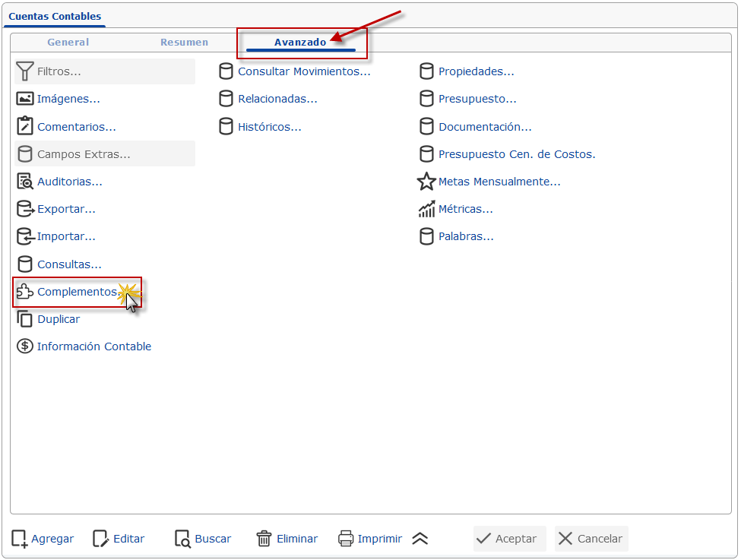Viewport: 741px width, 560px height.
Task: Collapse panel with double chevron up
Action: pos(420,539)
